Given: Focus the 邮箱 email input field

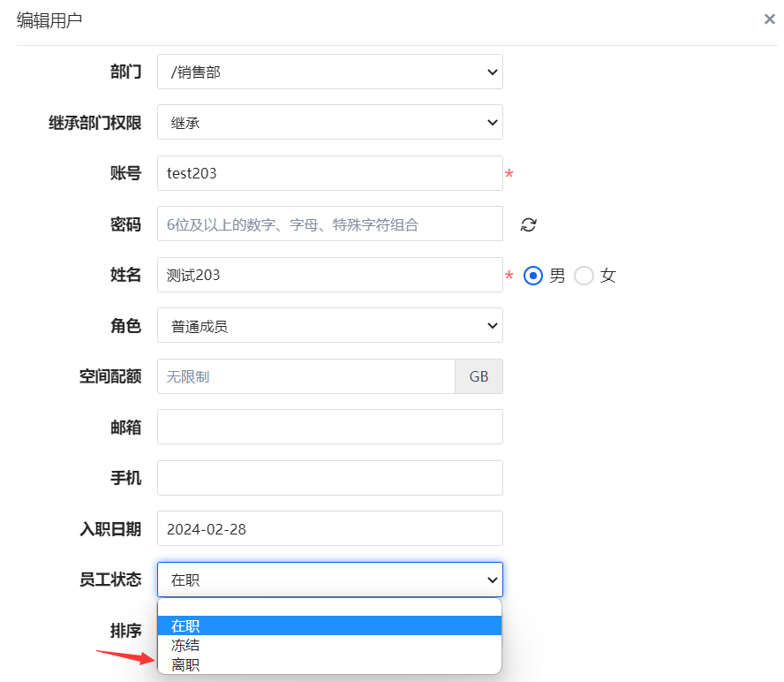Looking at the screenshot, I should (329, 428).
